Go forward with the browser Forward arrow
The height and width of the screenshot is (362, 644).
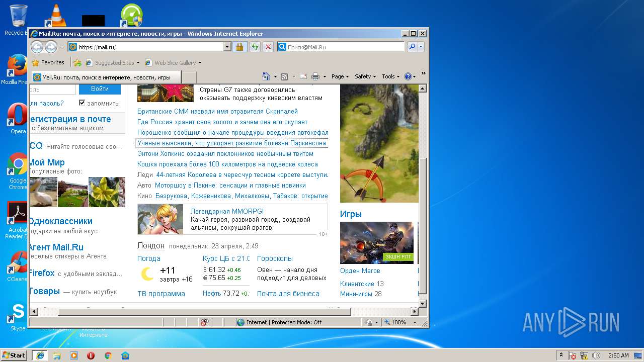click(x=51, y=47)
